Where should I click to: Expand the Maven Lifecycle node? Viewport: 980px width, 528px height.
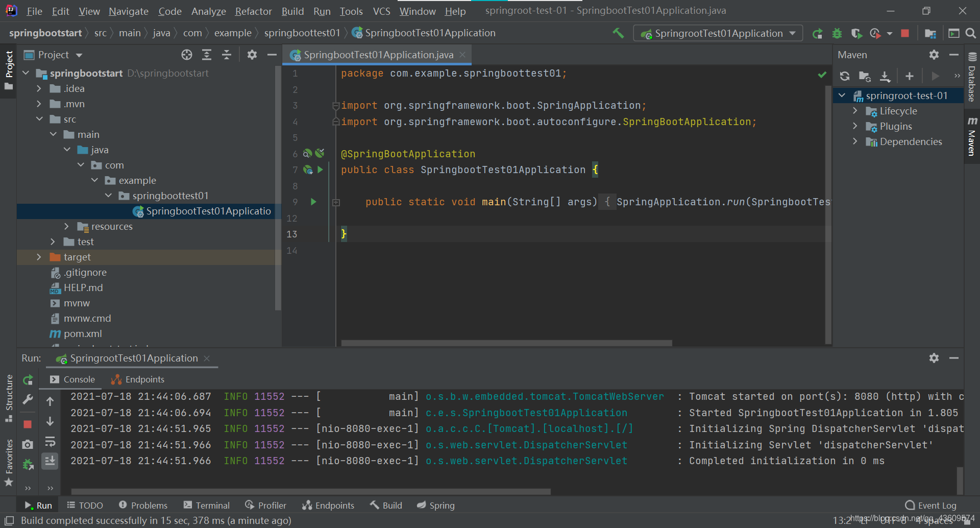point(855,111)
